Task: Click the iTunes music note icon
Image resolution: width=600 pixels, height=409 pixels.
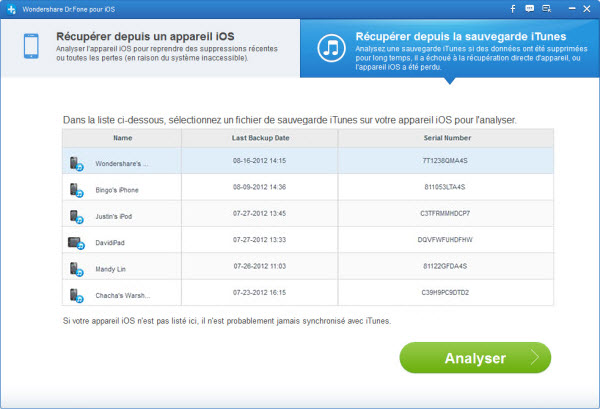Action: 331,48
